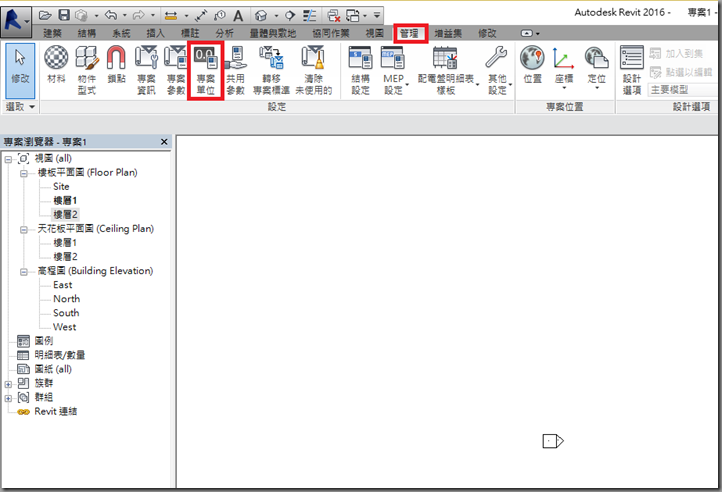The image size is (722, 492).
Task: Switch to the 協同作業 ribbon tab
Action: [x=331, y=33]
